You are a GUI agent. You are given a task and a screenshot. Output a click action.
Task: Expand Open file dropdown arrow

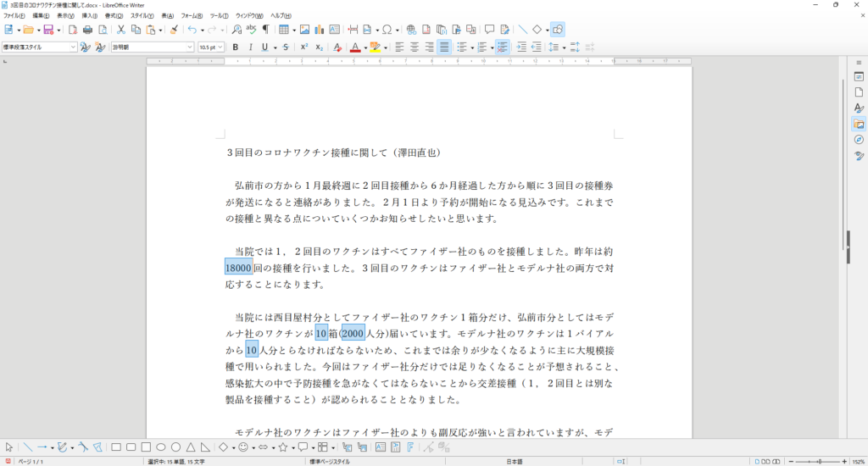(x=38, y=30)
